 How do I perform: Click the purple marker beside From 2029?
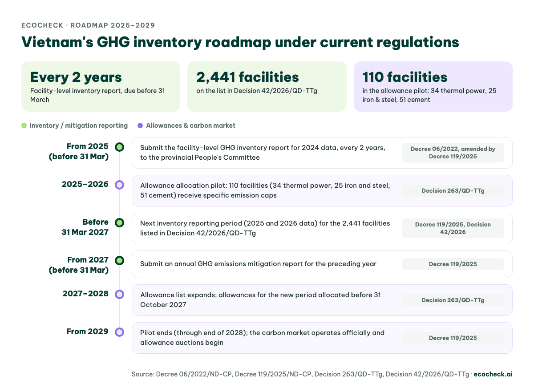119,332
